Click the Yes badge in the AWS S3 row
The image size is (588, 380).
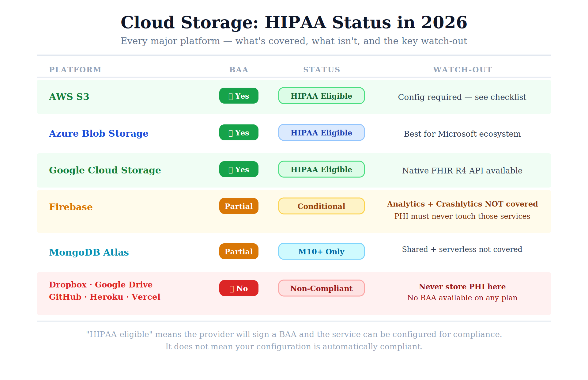pyautogui.click(x=239, y=96)
